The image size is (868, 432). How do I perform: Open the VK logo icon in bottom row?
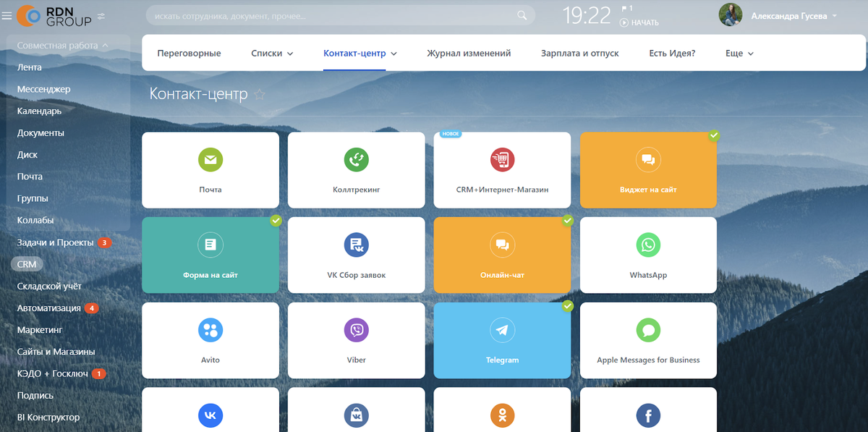point(210,415)
